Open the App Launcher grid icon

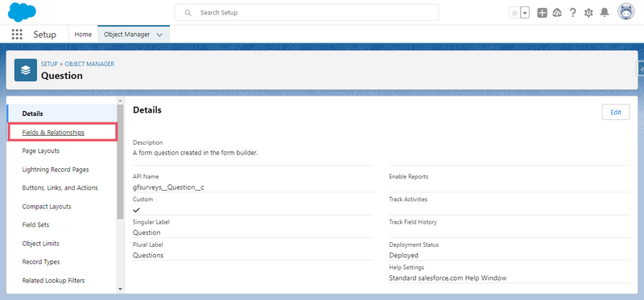(17, 35)
